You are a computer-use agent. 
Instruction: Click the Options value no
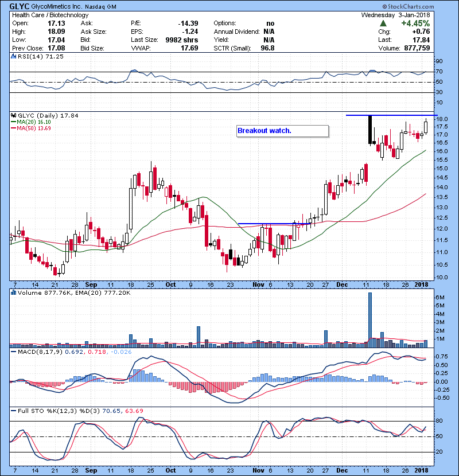click(x=270, y=24)
